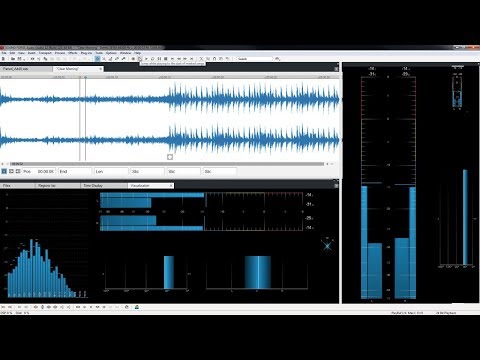Open the File menu

[x=4, y=53]
